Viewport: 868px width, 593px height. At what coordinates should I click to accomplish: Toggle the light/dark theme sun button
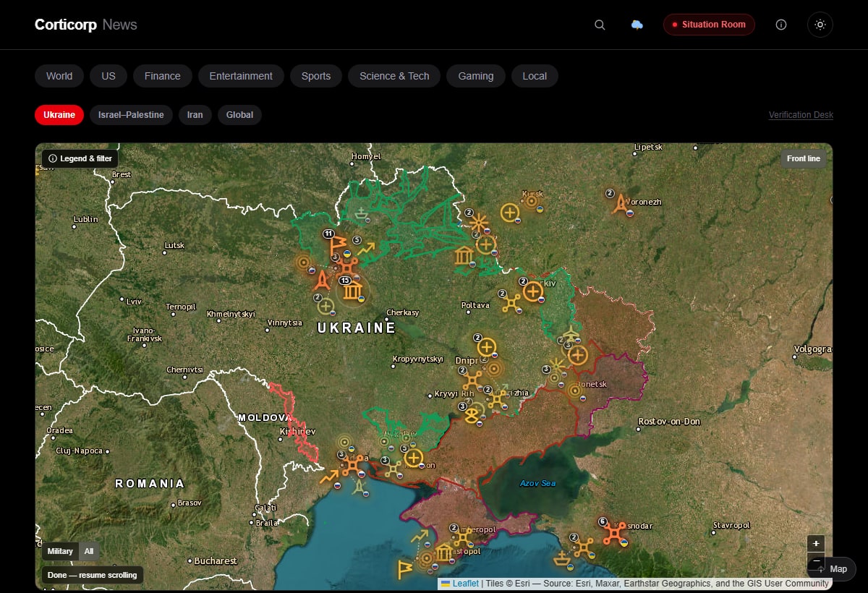pos(820,25)
